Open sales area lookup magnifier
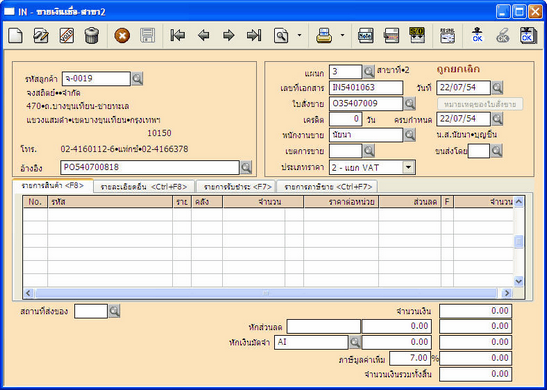 pyautogui.click(x=369, y=151)
